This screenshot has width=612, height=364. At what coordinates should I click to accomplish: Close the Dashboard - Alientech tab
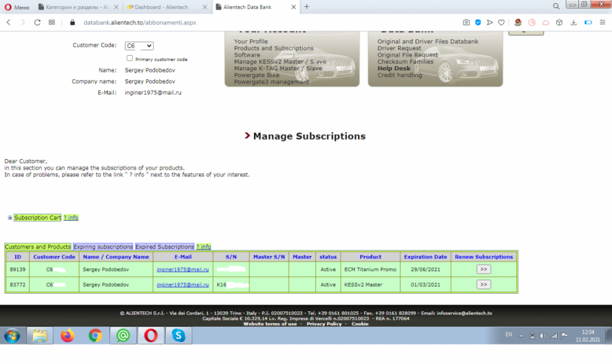point(205,7)
